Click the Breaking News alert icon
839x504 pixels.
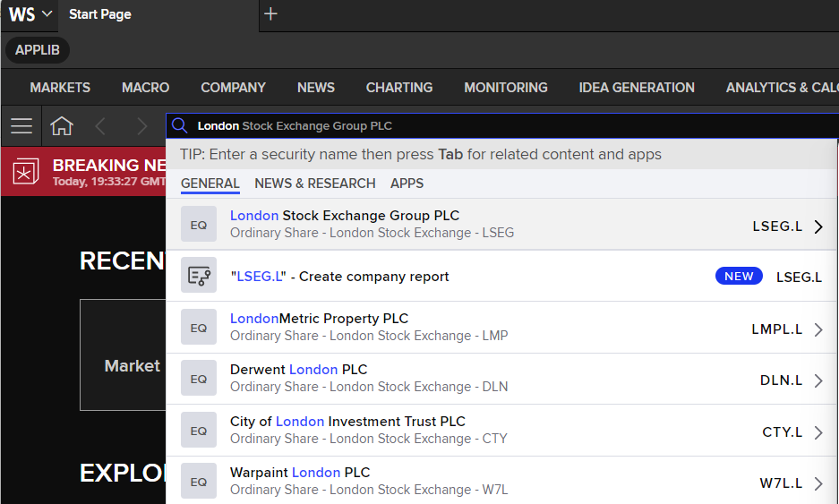26,171
